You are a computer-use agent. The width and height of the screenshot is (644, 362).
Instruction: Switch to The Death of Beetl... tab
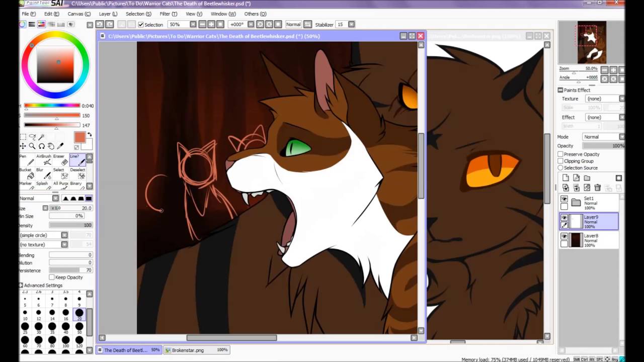click(x=129, y=350)
